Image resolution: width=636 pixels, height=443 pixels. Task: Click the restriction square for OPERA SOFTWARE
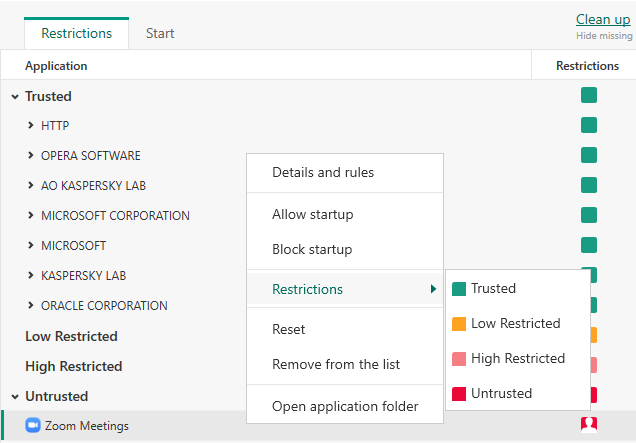pyautogui.click(x=589, y=155)
